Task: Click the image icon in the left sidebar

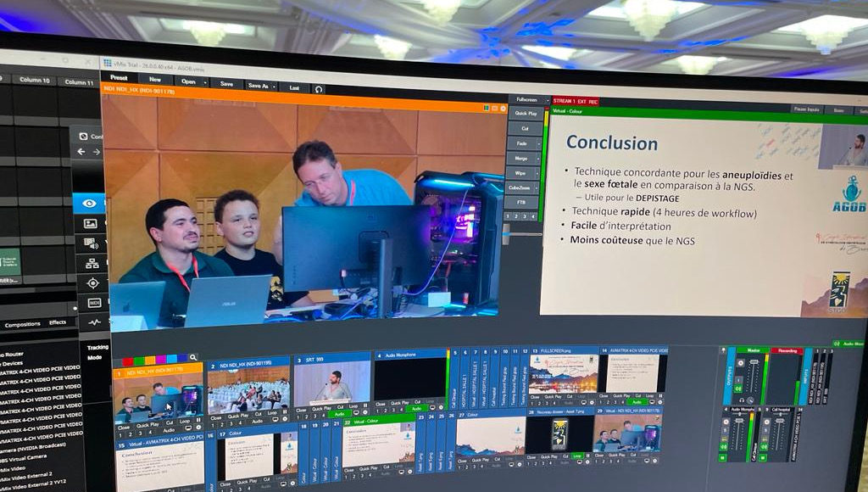Action: click(90, 223)
